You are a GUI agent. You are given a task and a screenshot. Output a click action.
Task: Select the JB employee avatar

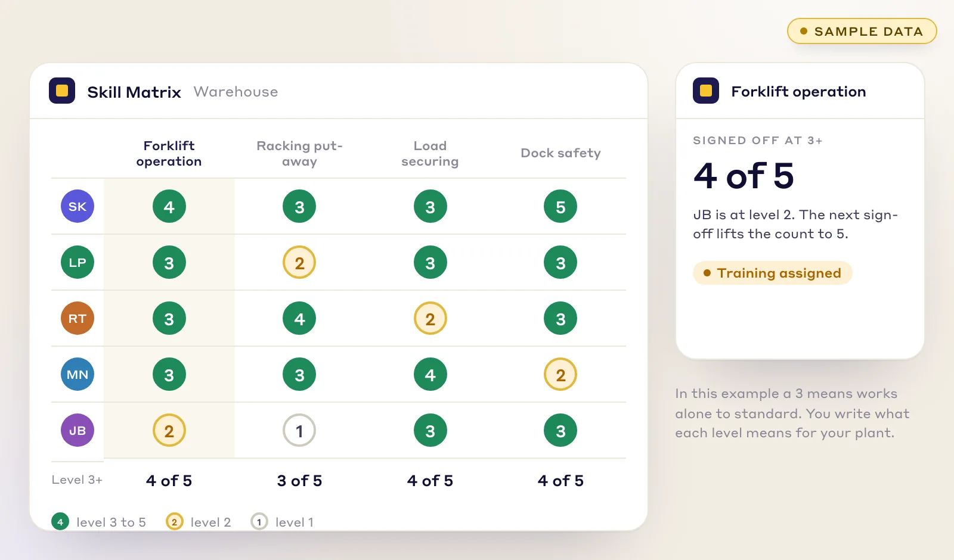pos(78,430)
